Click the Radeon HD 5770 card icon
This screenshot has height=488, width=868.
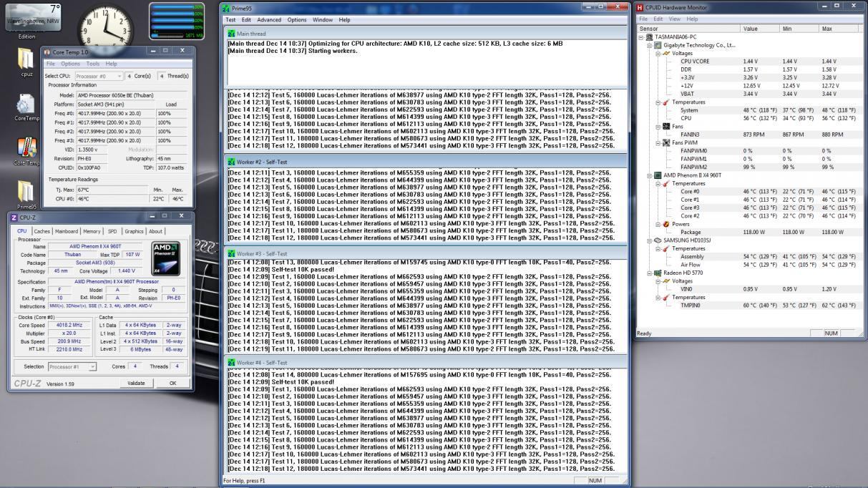[x=658, y=273]
